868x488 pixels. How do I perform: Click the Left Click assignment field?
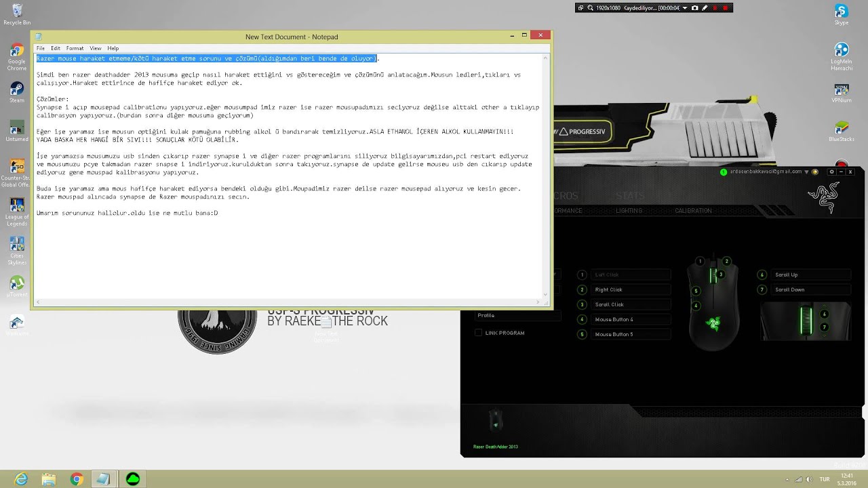[631, 274]
